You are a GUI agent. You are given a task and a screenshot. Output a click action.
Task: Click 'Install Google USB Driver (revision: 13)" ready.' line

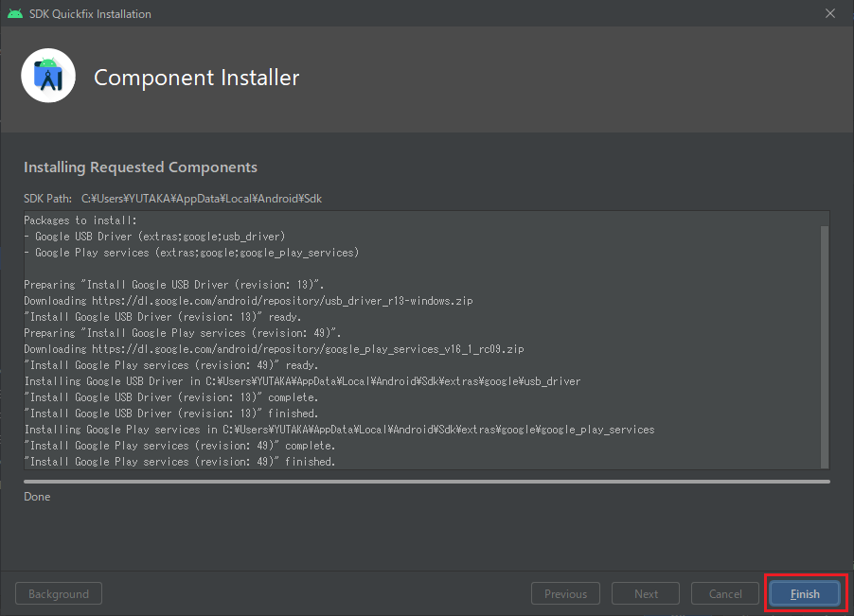point(163,317)
